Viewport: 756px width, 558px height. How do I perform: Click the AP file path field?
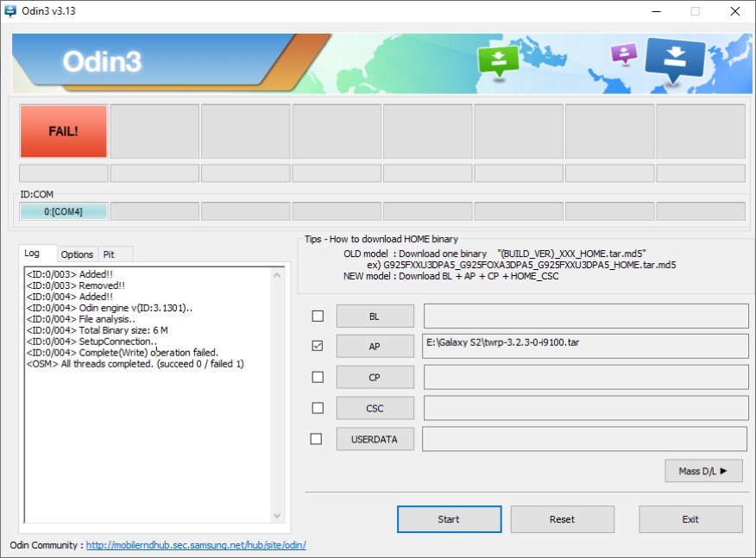(x=585, y=346)
